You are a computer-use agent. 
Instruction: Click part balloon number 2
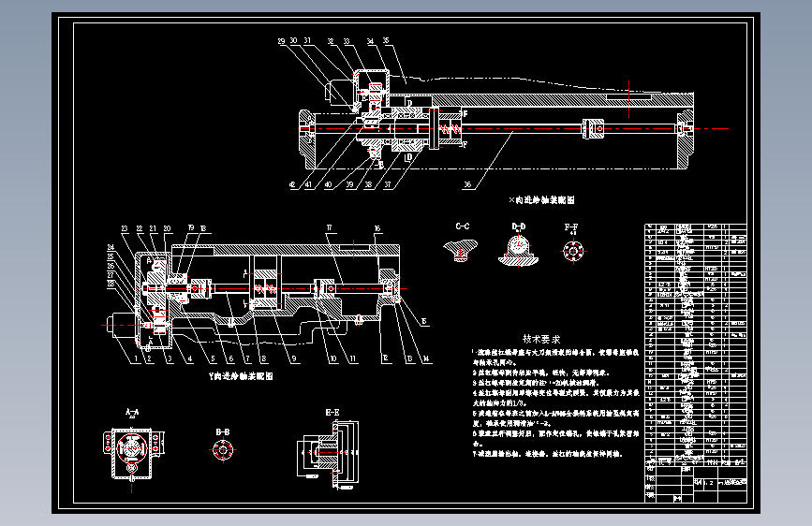click(x=149, y=358)
